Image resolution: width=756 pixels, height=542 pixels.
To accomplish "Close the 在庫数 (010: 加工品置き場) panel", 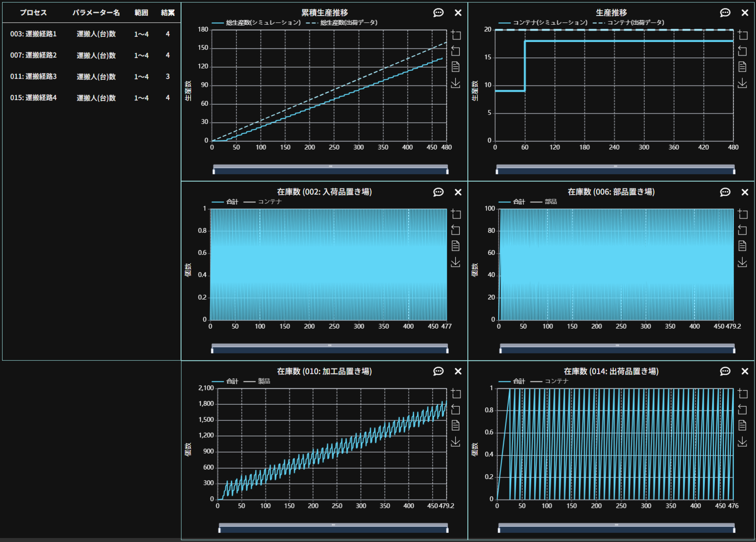I will click(458, 371).
